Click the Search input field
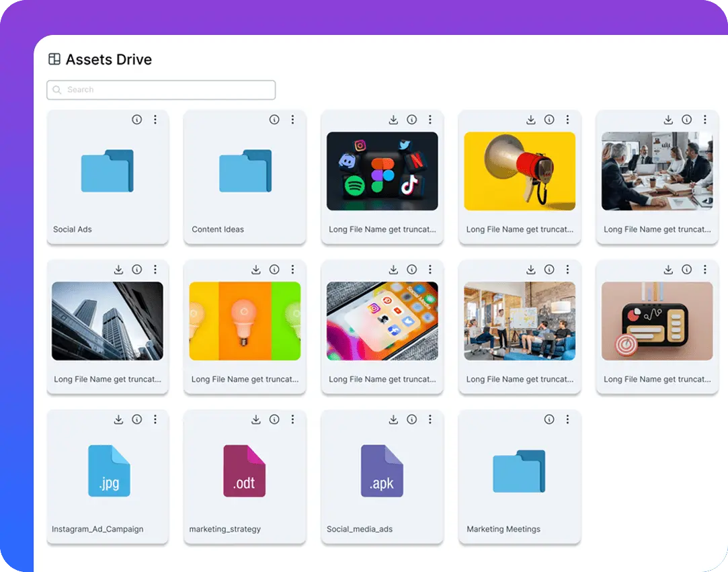 [x=161, y=89]
